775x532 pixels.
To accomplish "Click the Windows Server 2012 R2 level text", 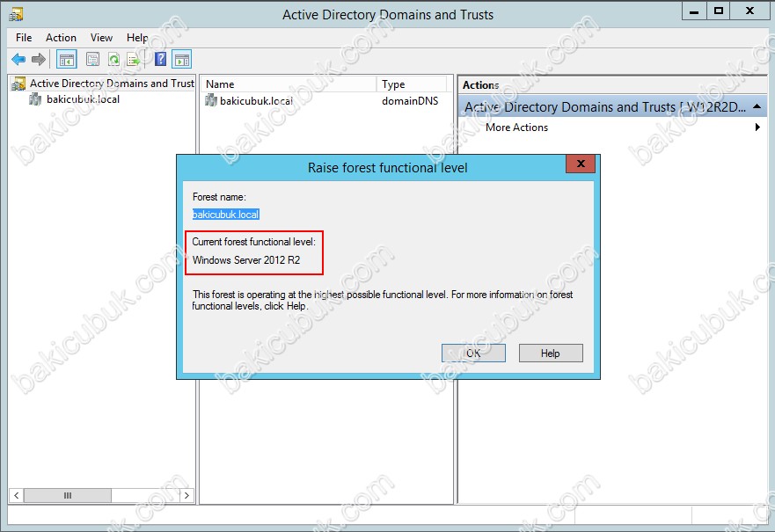I will pos(246,260).
